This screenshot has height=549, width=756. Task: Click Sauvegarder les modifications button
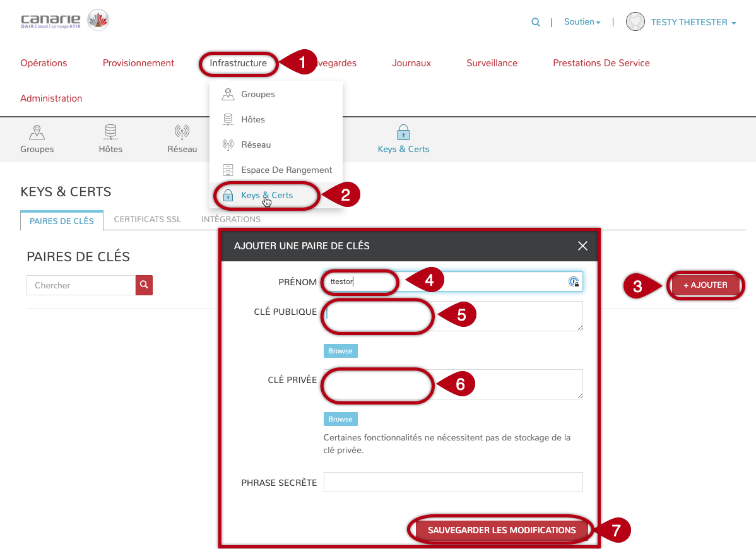[x=502, y=530]
